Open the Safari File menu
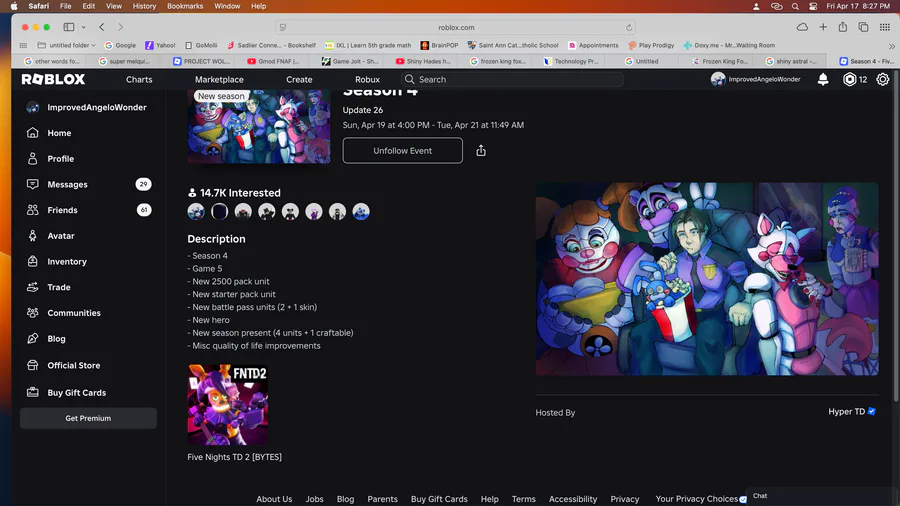900x506 pixels. (x=66, y=6)
